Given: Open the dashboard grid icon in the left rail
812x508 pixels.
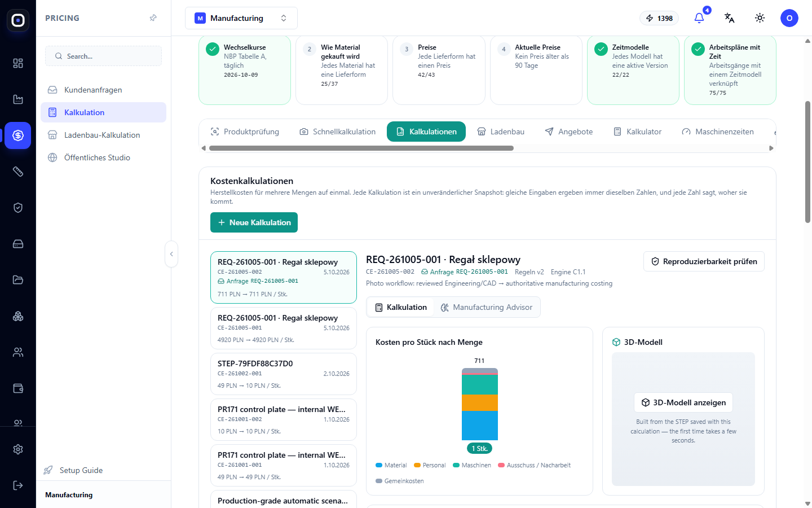Looking at the screenshot, I should coord(18,63).
